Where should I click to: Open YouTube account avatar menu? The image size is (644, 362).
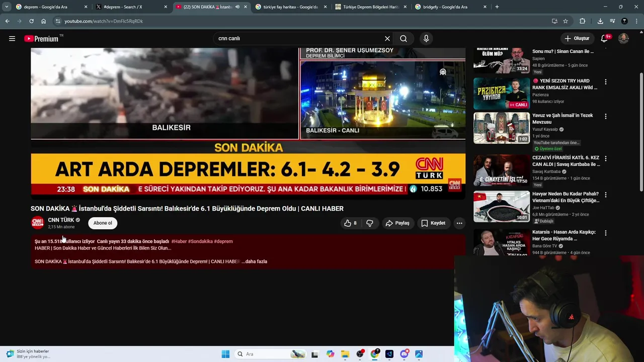click(x=623, y=38)
